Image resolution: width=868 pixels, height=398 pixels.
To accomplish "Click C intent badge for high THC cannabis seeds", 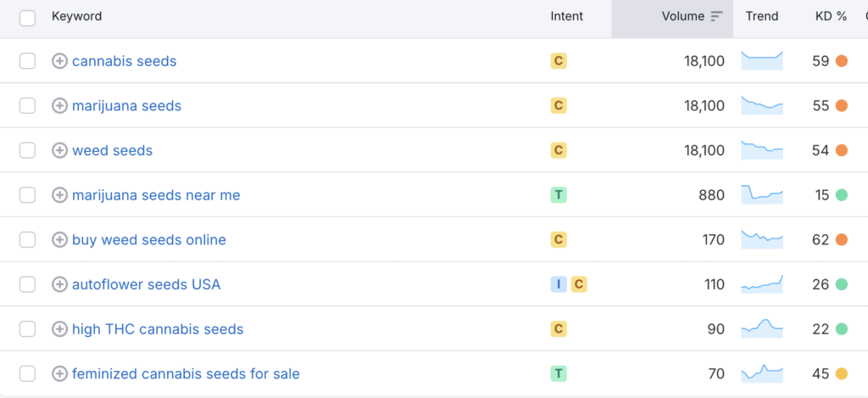I will click(559, 329).
